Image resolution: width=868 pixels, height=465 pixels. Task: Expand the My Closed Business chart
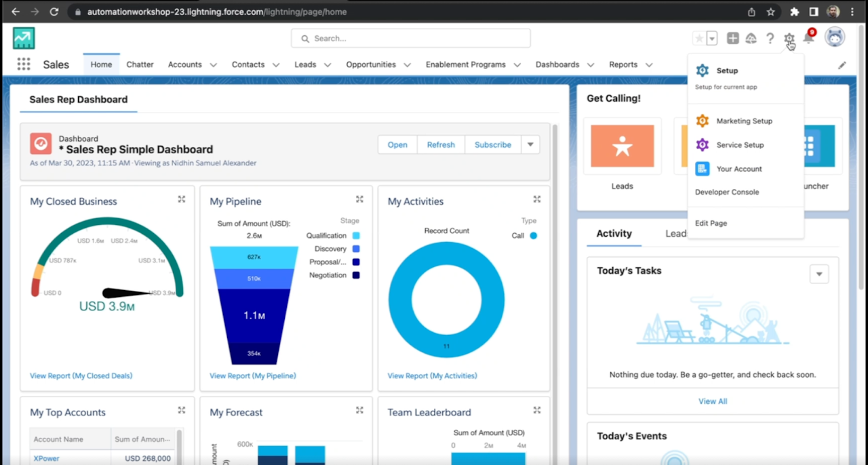182,199
